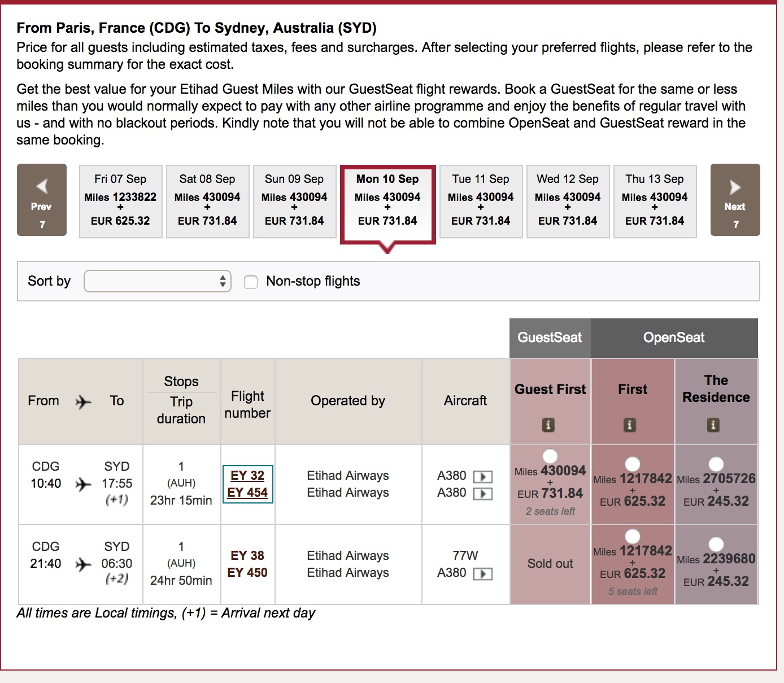Image resolution: width=784 pixels, height=683 pixels.
Task: Open A380 aircraft details for EY 454
Action: coord(483,494)
